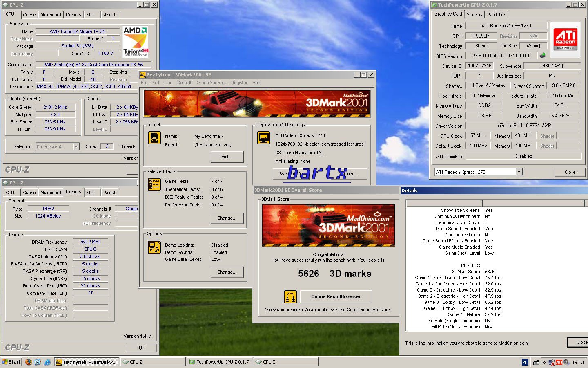Save BIOS using the green chip icon in GPU-Z
This screenshot has height=368, width=588.
(x=543, y=56)
